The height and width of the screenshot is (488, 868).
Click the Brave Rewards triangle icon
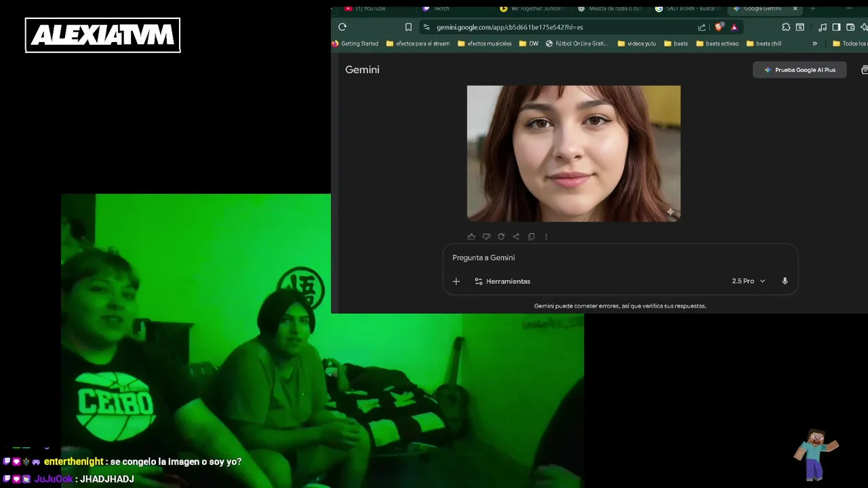(734, 27)
